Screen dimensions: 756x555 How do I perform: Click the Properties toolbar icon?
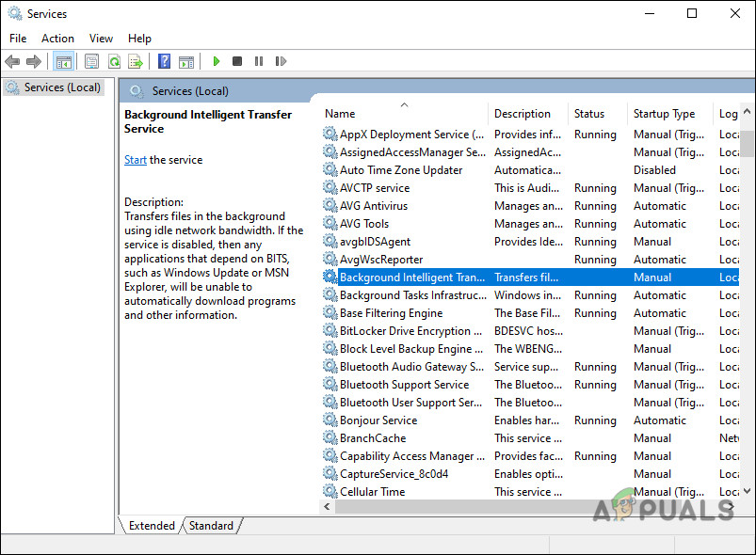point(91,62)
